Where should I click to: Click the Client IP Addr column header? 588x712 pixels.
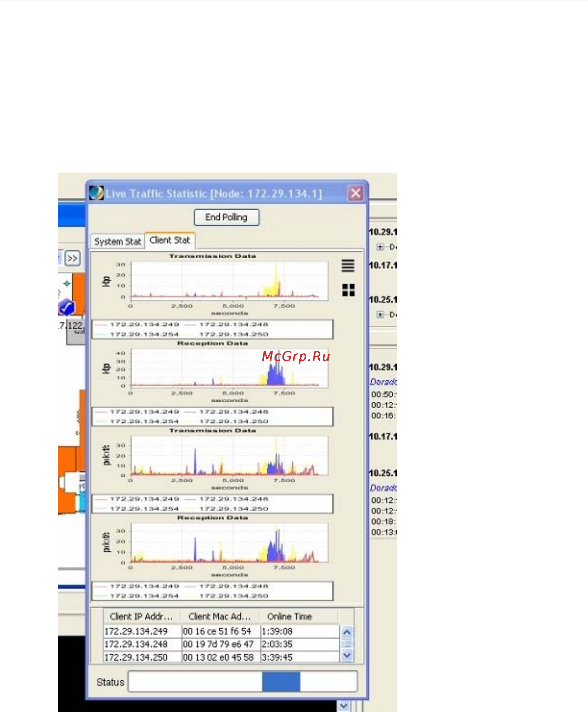142,616
